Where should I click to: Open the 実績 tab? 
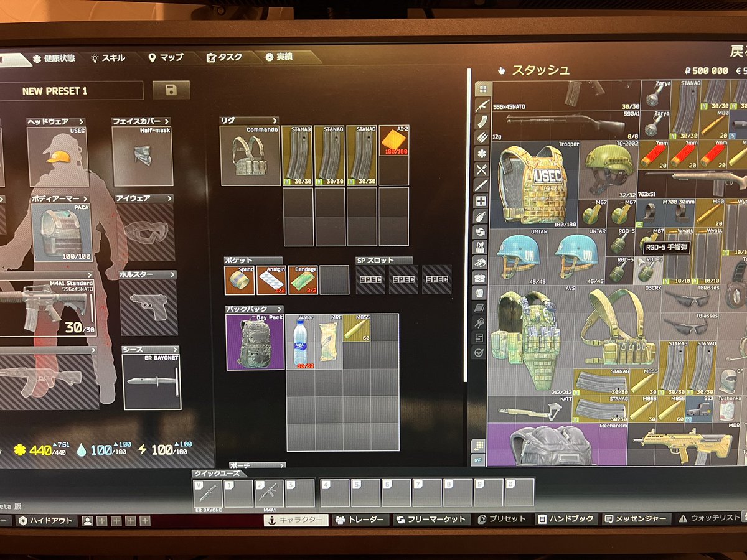tap(279, 57)
